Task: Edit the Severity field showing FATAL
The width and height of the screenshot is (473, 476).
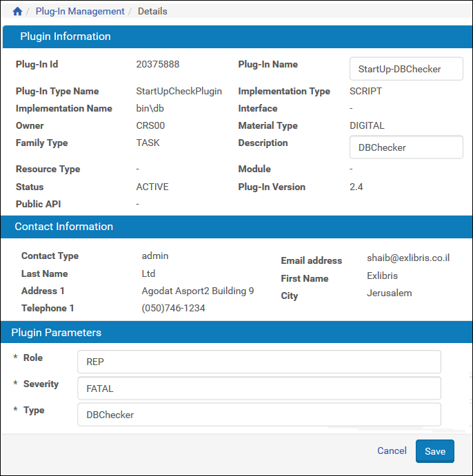Action: pos(259,389)
